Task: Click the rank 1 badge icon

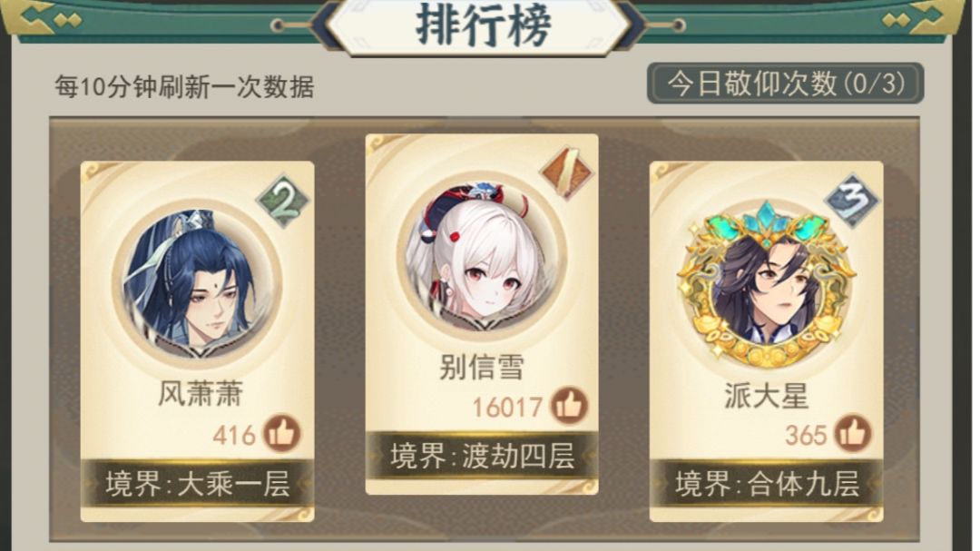Action: (x=567, y=172)
